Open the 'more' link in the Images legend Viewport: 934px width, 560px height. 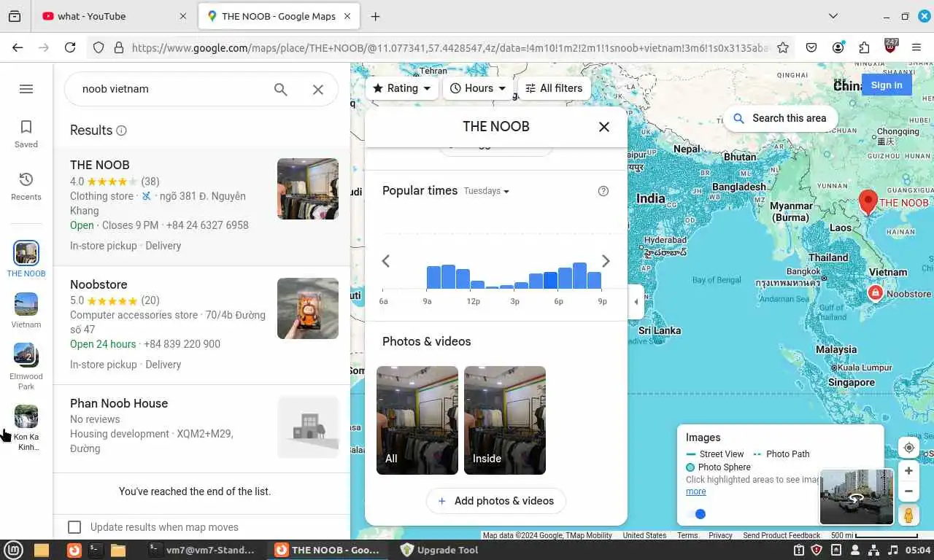pos(696,491)
